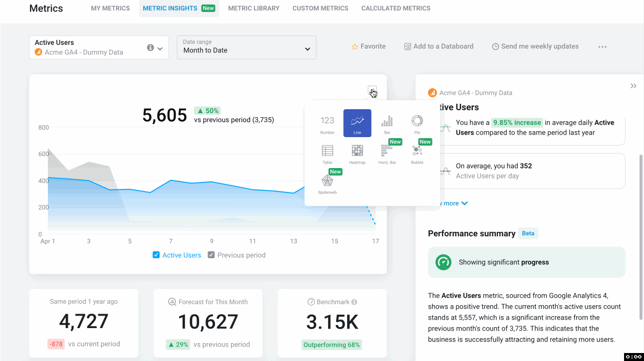Enable the Previous period checkbox
This screenshot has height=361, width=644.
211,255
